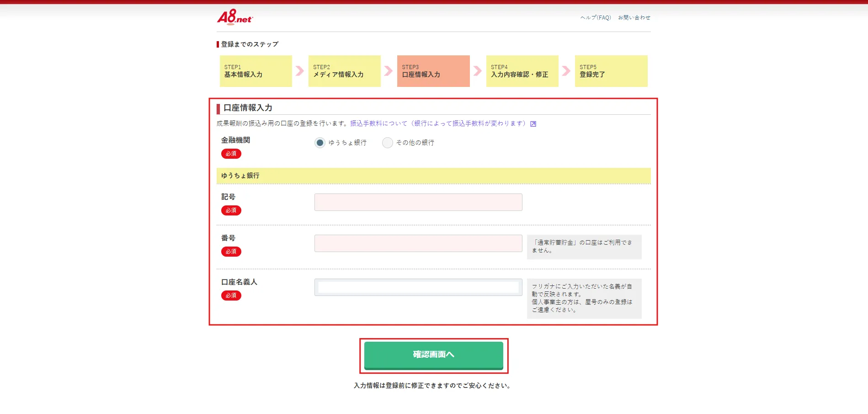Click the 登録までのステップ heading
The height and width of the screenshot is (414, 868).
pyautogui.click(x=250, y=44)
